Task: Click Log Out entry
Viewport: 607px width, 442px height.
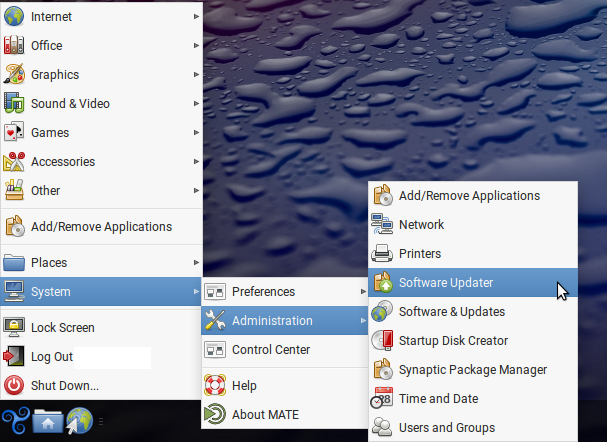Action: pos(51,357)
